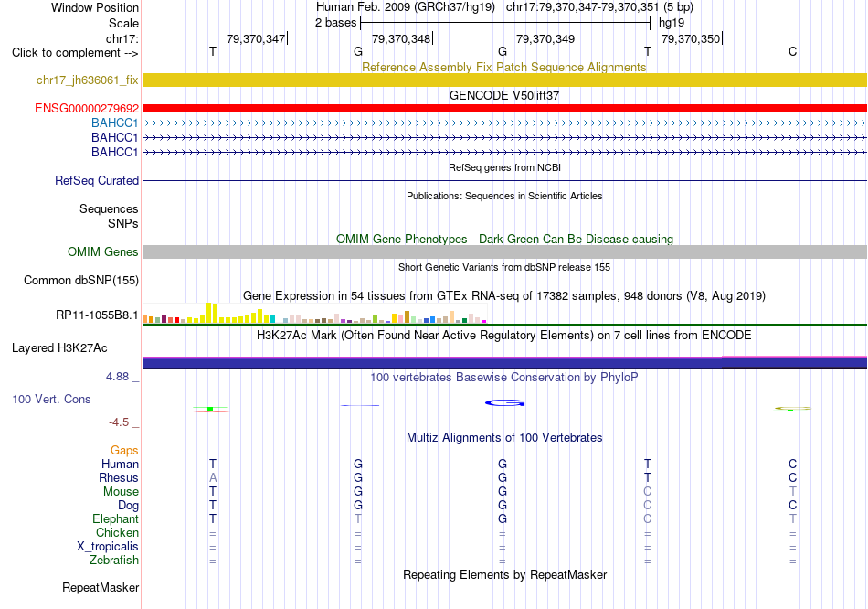Click the Chicken species label
The width and height of the screenshot is (868, 609).
pos(117,532)
